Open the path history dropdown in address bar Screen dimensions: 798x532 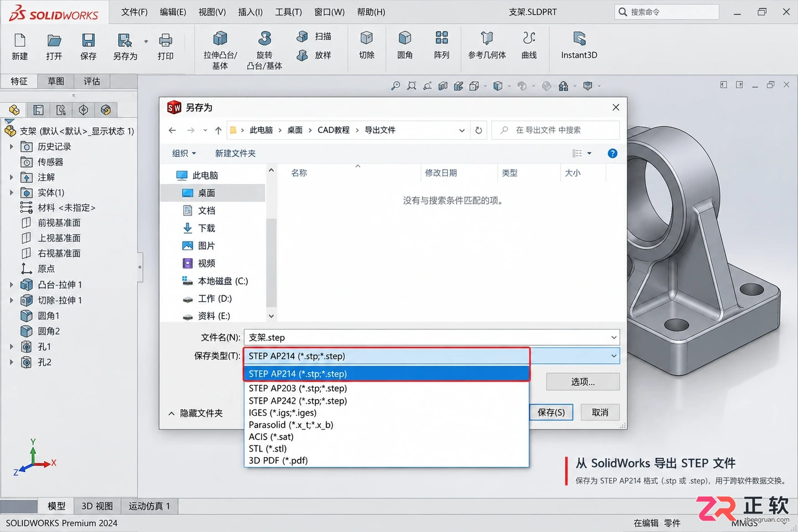pyautogui.click(x=462, y=130)
